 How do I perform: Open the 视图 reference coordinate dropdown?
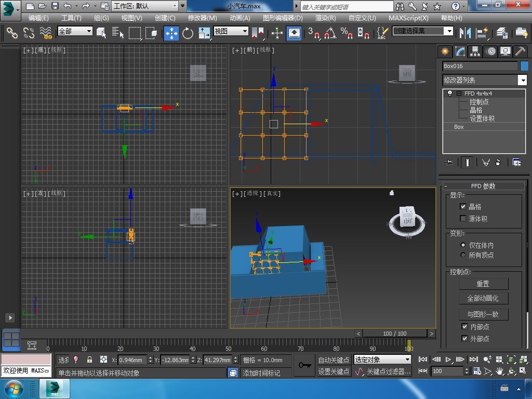point(231,31)
